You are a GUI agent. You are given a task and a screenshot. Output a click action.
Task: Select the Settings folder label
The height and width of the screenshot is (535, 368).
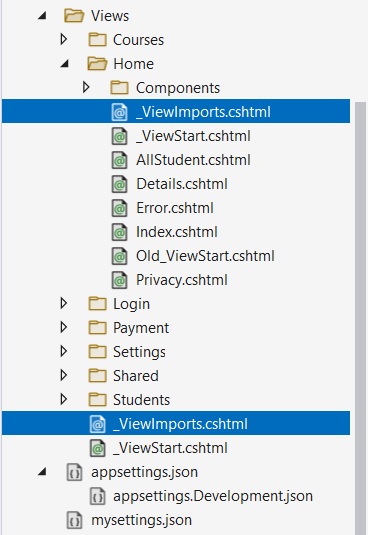pyautogui.click(x=139, y=352)
